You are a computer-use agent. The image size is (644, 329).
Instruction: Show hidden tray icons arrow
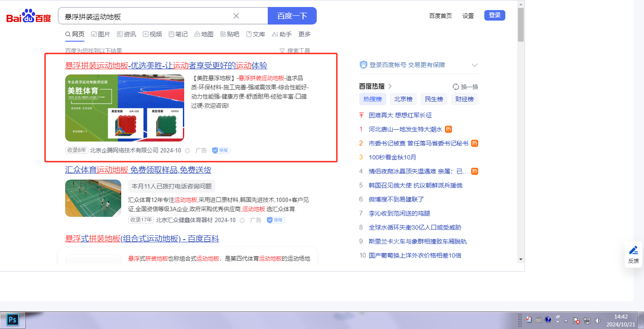566,320
